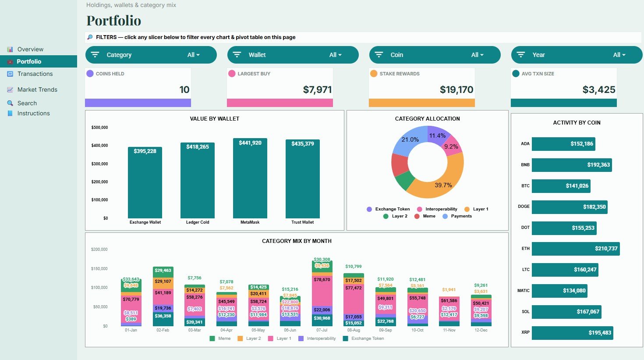This screenshot has height=360, width=644.
Task: Click the Overview chart icon in sidebar
Action: tap(10, 50)
